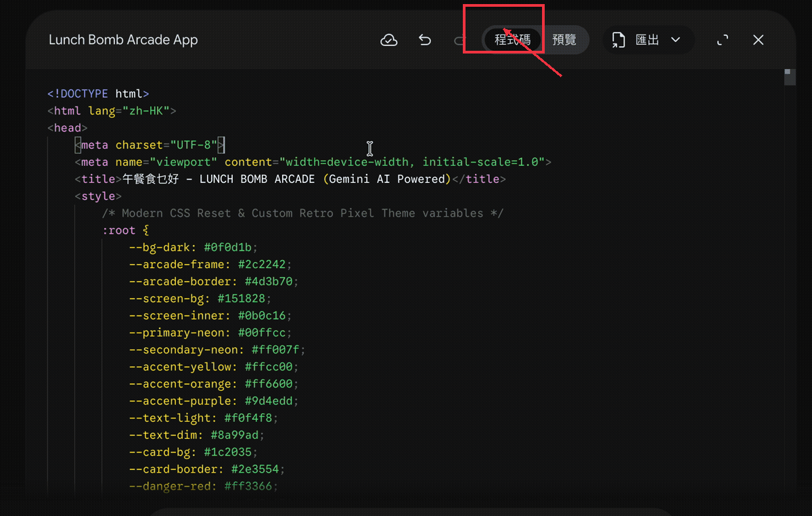The image size is (812, 516).
Task: Click the html lang="zh-HK" line
Action: (x=112, y=110)
